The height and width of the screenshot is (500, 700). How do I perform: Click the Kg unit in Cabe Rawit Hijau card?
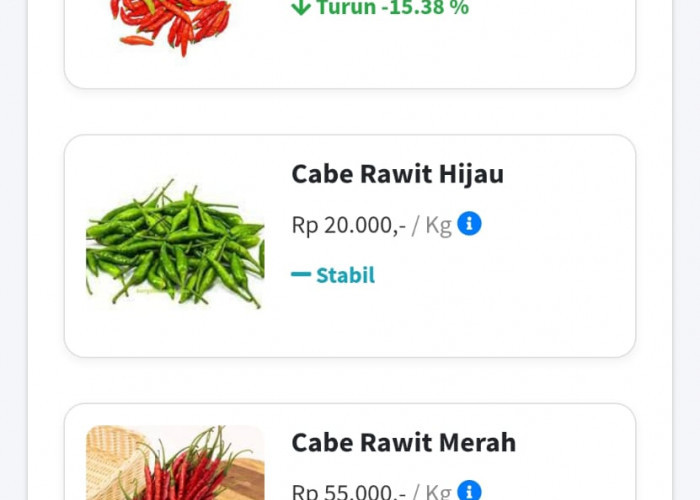click(x=439, y=225)
